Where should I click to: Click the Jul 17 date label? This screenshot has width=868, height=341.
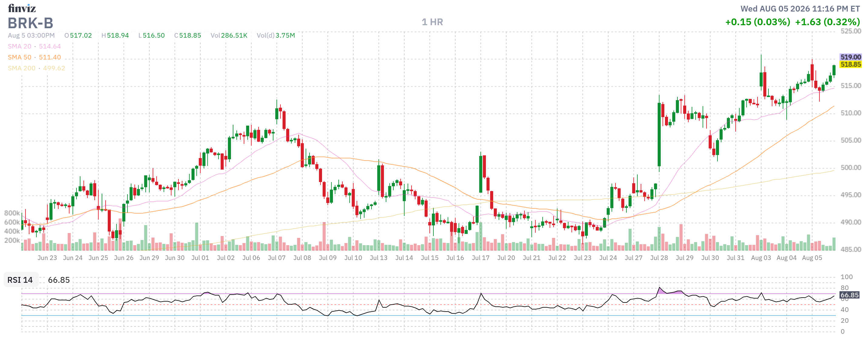pyautogui.click(x=480, y=258)
